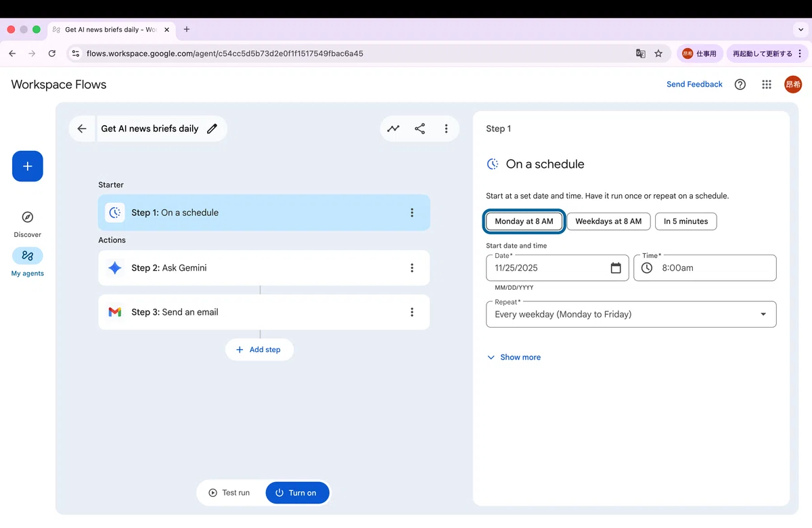The height and width of the screenshot is (528, 812).
Task: Click the browser translate page icon
Action: (640, 53)
